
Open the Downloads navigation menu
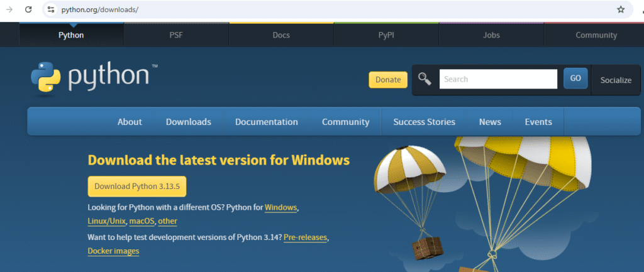189,122
